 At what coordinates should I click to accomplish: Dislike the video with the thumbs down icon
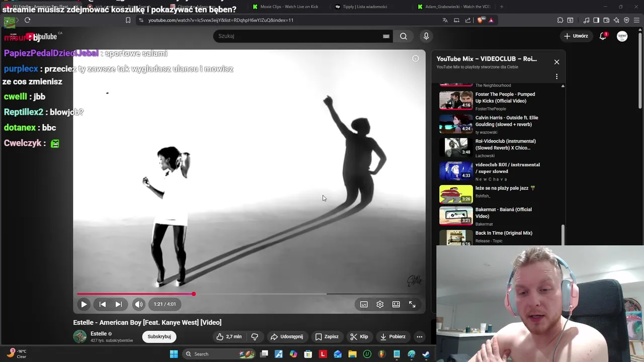tap(255, 337)
